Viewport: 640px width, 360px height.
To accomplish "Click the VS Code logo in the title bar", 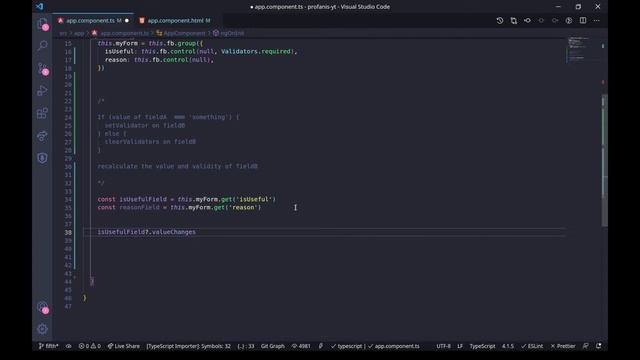I will point(40,7).
